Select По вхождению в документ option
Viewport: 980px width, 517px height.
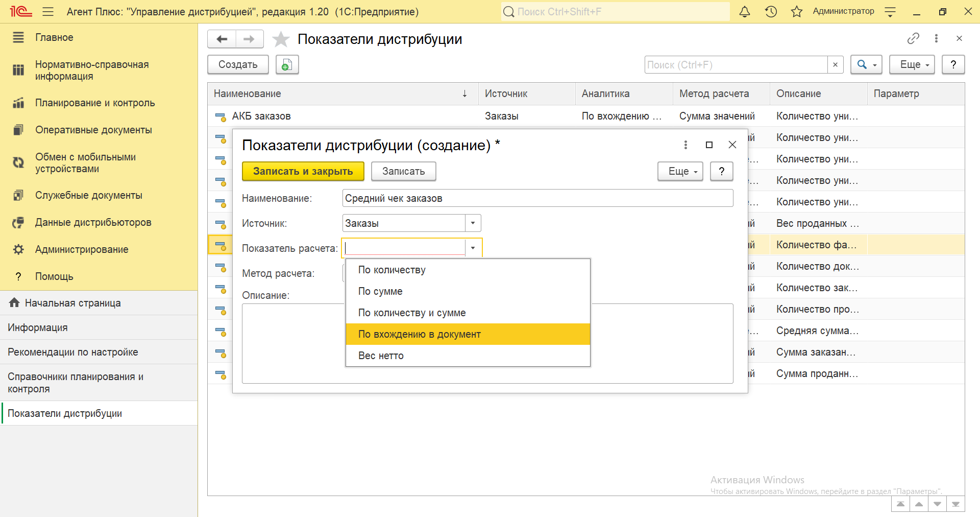click(x=468, y=335)
